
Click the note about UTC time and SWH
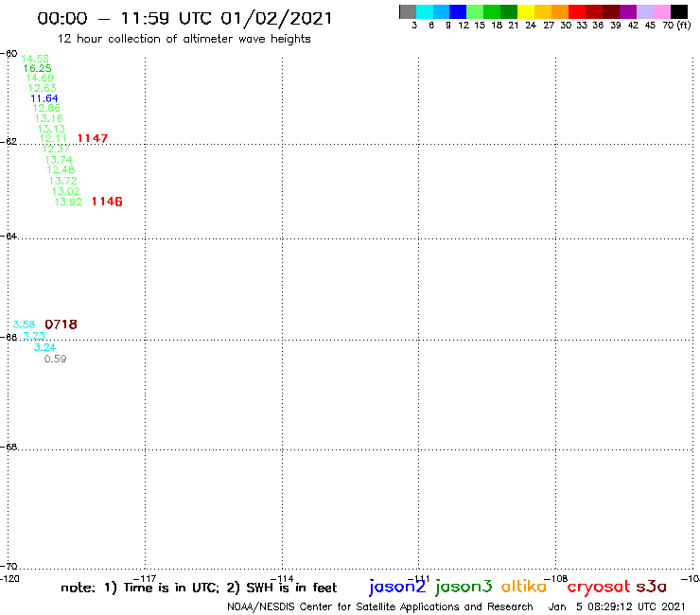[x=199, y=588]
